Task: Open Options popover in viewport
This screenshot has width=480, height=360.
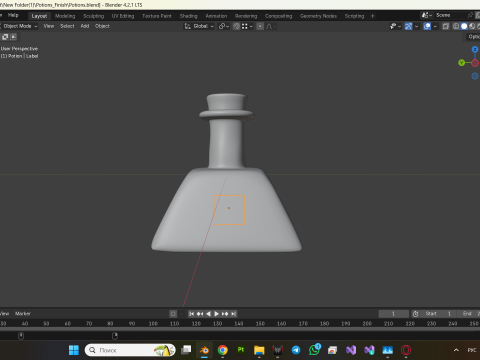Action: click(473, 37)
